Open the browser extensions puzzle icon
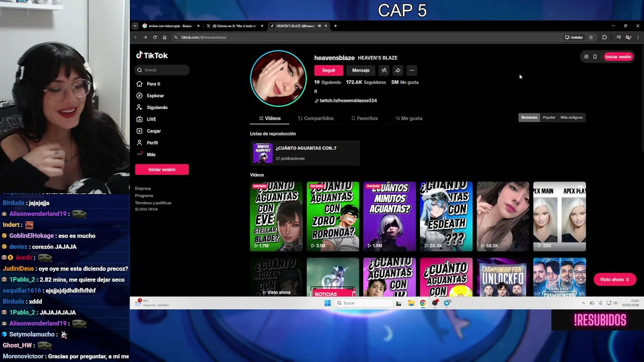644x362 pixels. 604,37
